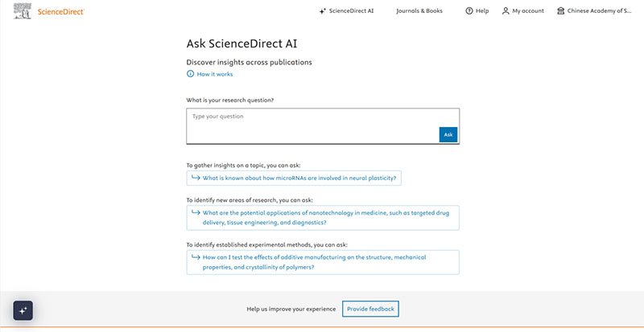Click the arrow icon on additive manufacturing suggestion
Viewport: 644px width, 332px height.
pos(195,257)
